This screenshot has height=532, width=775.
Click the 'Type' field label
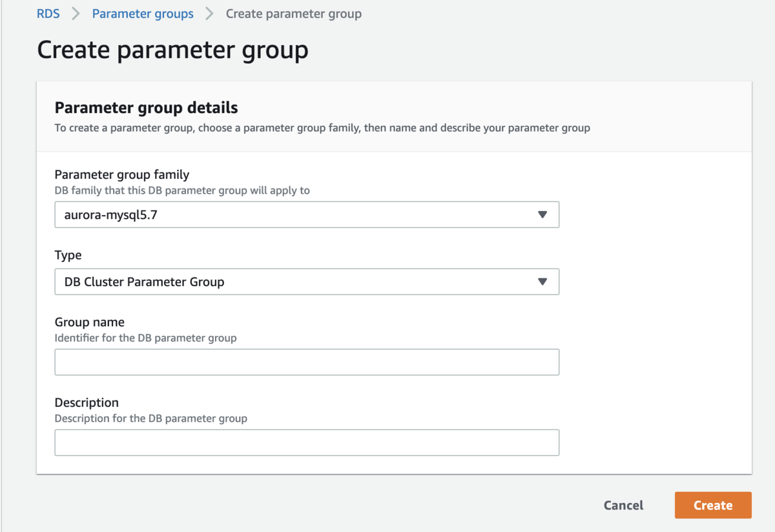68,255
